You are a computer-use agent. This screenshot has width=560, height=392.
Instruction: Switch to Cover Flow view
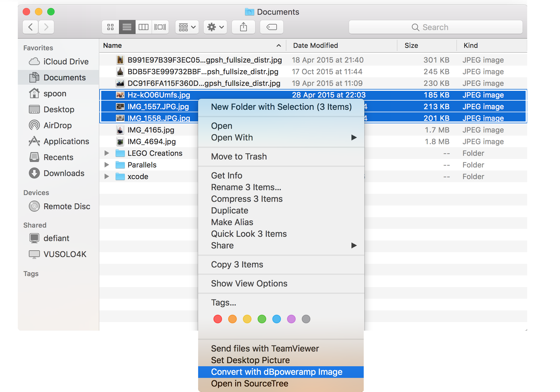click(x=160, y=27)
